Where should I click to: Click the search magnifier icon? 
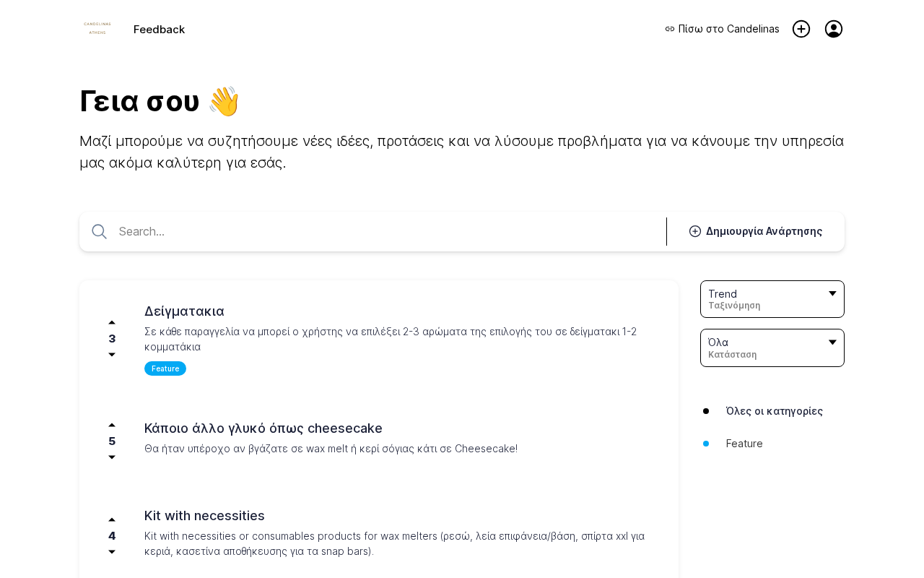100,231
